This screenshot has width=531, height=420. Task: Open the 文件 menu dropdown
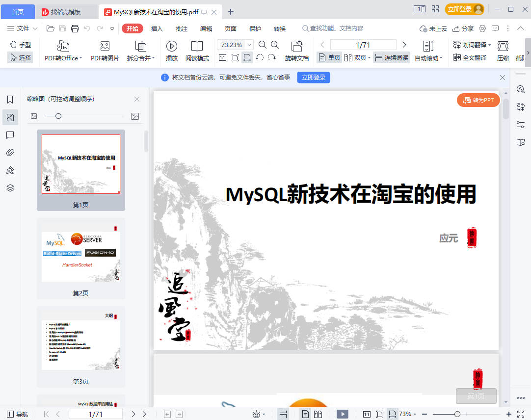(23, 28)
